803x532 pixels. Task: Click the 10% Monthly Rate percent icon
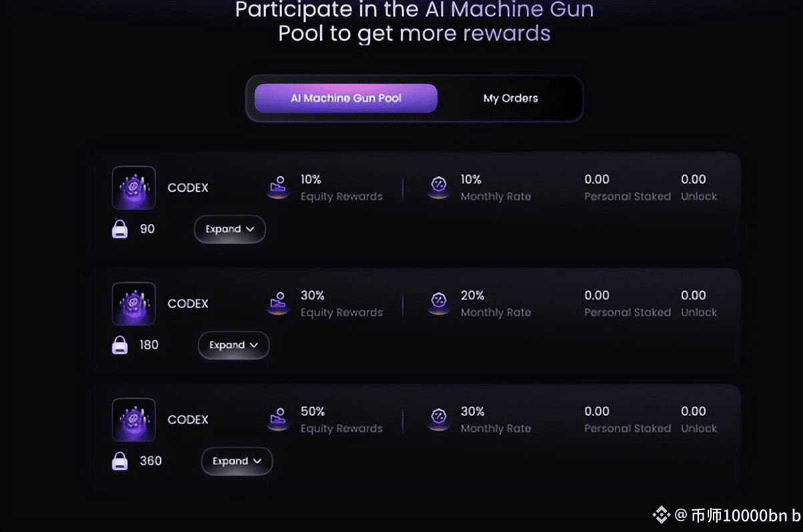[x=438, y=187]
